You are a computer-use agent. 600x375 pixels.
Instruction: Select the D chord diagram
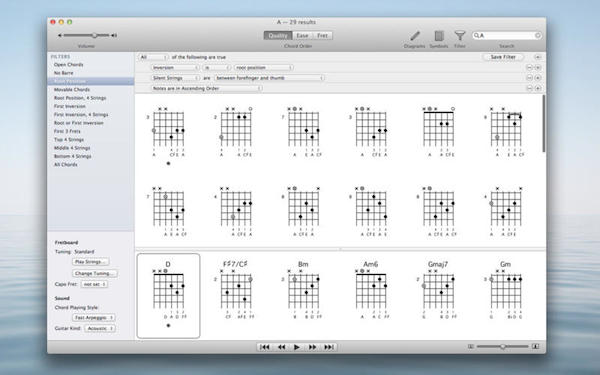coord(168,296)
